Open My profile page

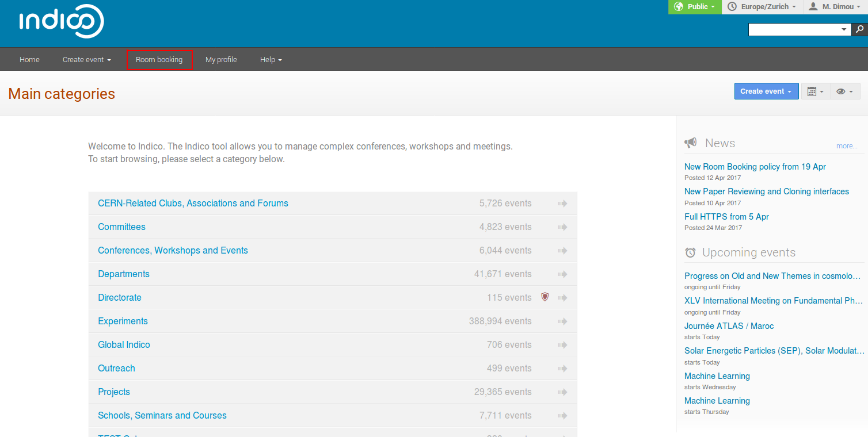pyautogui.click(x=221, y=60)
